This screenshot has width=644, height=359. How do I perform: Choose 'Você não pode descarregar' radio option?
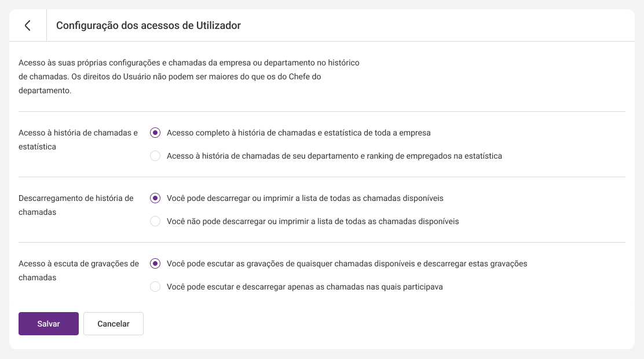pyautogui.click(x=155, y=221)
